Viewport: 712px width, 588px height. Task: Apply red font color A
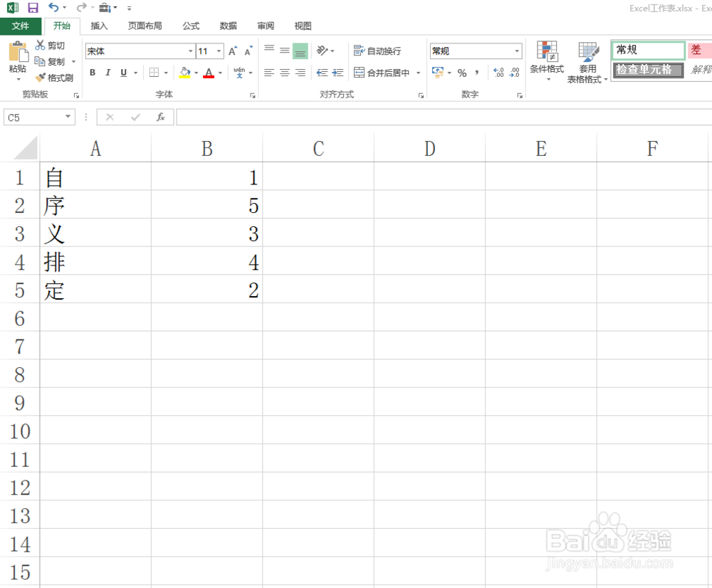pyautogui.click(x=209, y=73)
